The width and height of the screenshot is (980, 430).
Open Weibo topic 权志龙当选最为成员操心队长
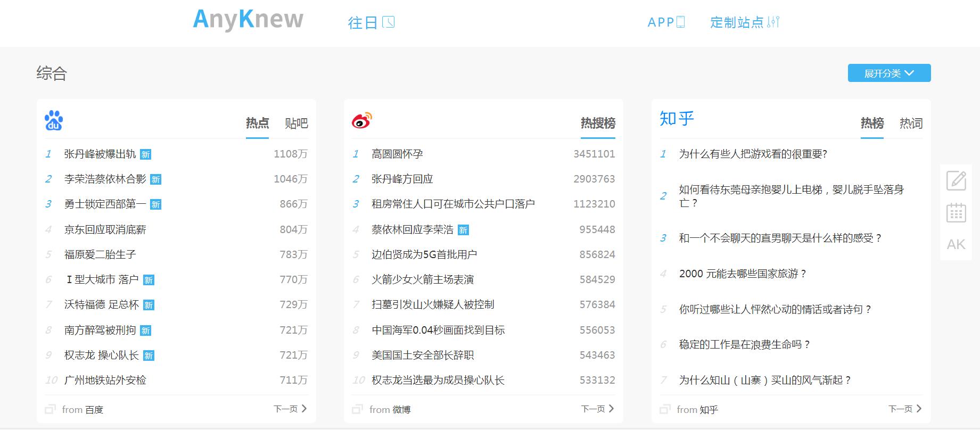coord(438,380)
